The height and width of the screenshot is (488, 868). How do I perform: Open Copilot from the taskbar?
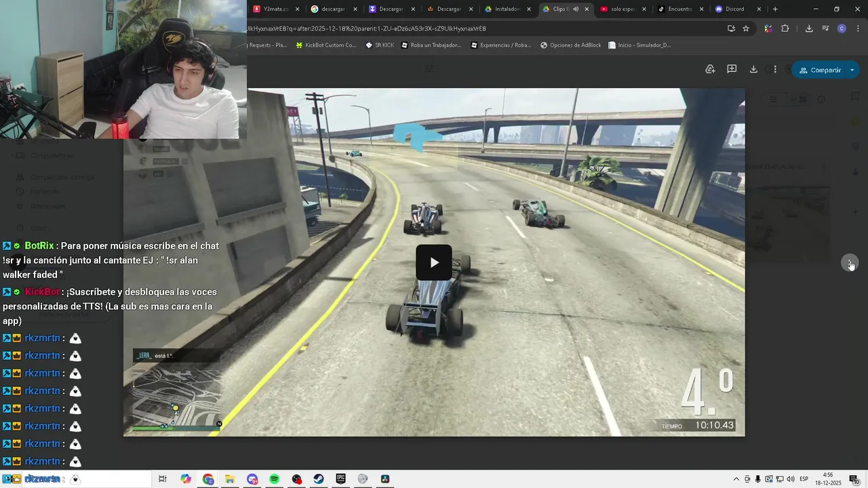[186, 479]
